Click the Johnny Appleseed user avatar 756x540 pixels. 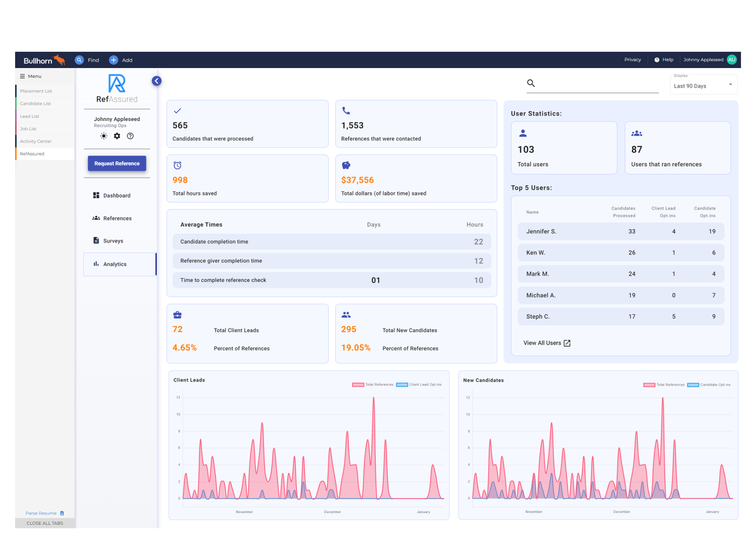click(x=732, y=60)
